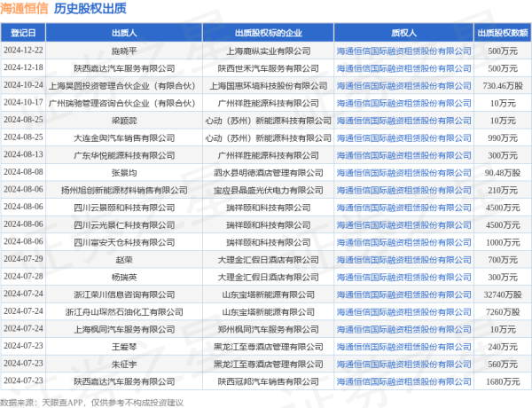Open the 质权人 link in the 杨瑞英 row
Viewport: 532px width, 408px height.
point(403,278)
